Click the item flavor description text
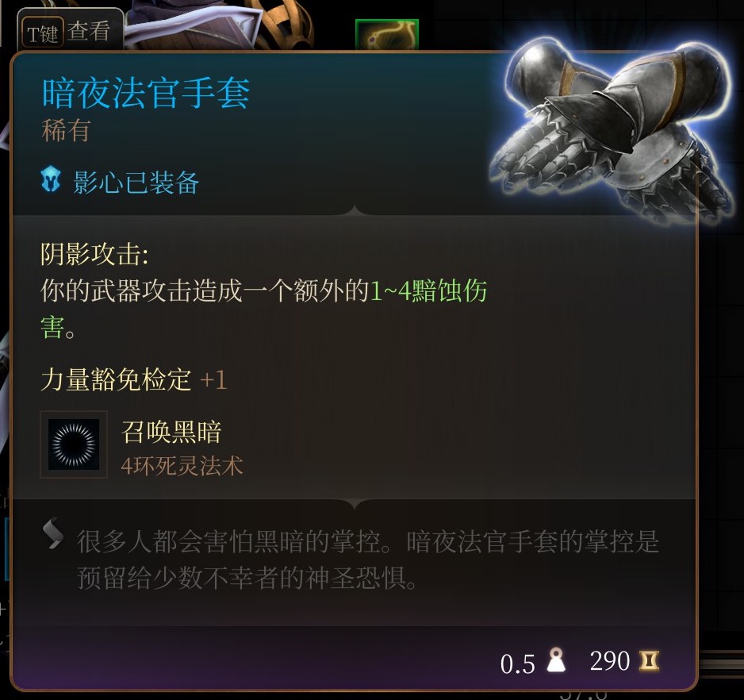The width and height of the screenshot is (744, 700). (368, 560)
